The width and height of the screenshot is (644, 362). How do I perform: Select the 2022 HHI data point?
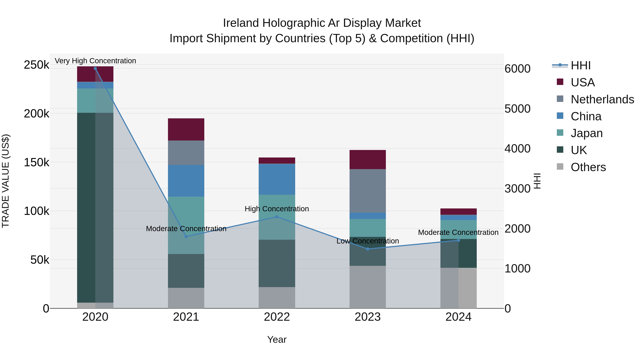click(x=277, y=217)
